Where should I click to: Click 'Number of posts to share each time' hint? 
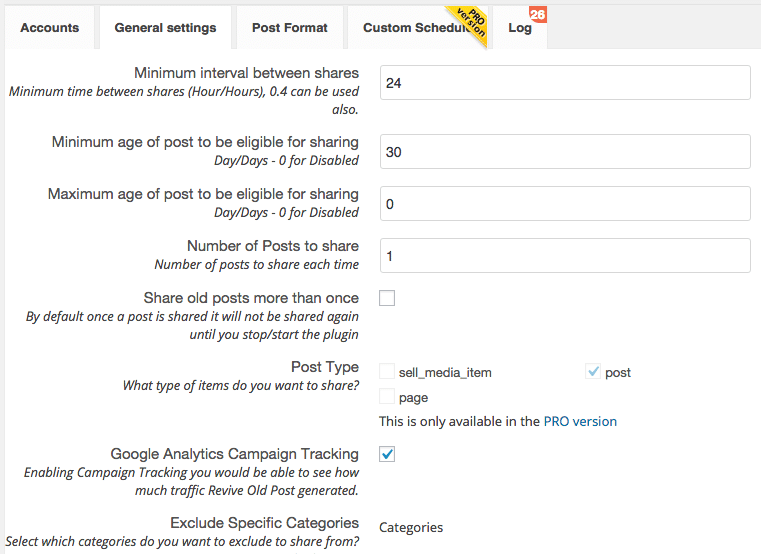point(257,265)
